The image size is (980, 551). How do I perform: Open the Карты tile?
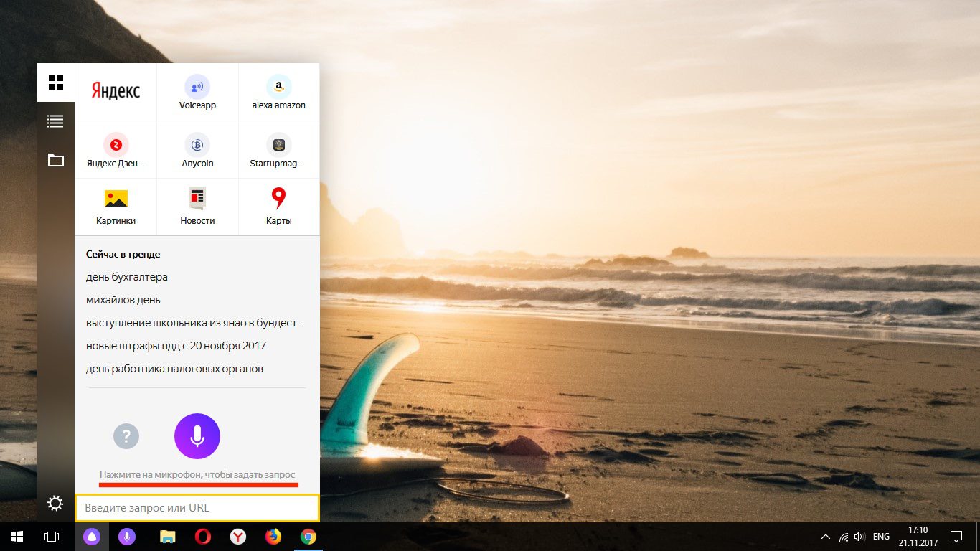coord(279,207)
